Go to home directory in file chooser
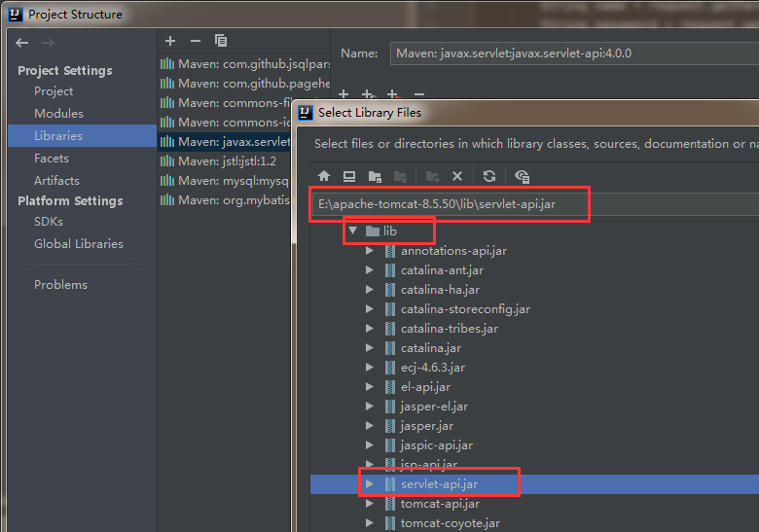Viewport: 759px width, 532px height. (324, 176)
